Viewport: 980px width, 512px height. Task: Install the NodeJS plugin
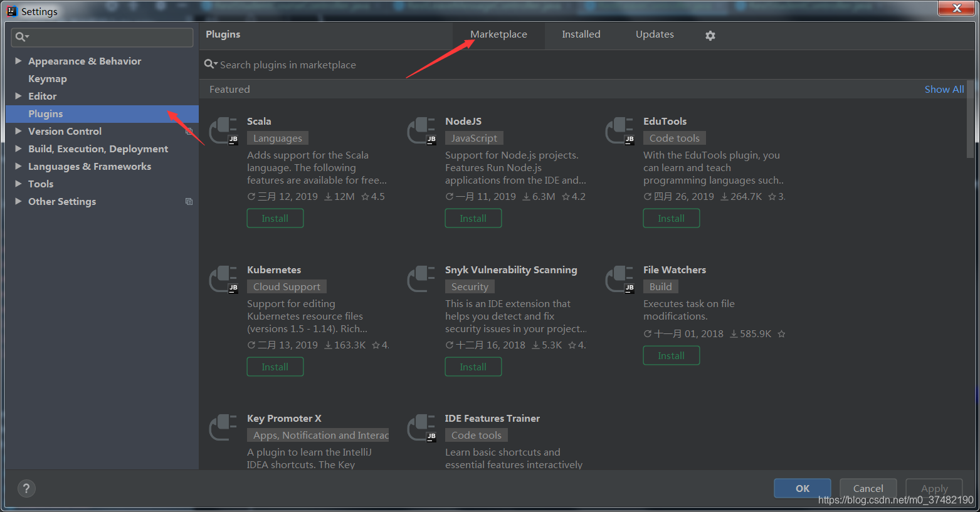coord(473,218)
